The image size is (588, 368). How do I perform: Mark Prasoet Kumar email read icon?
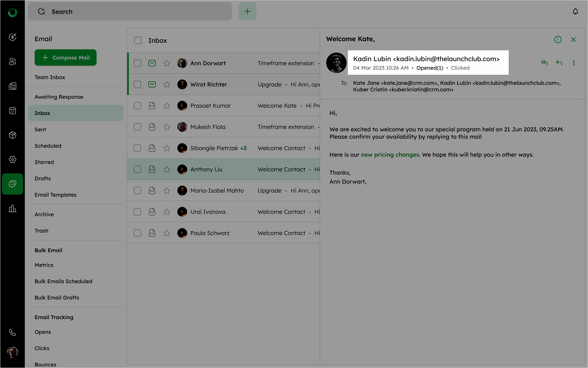(x=152, y=106)
